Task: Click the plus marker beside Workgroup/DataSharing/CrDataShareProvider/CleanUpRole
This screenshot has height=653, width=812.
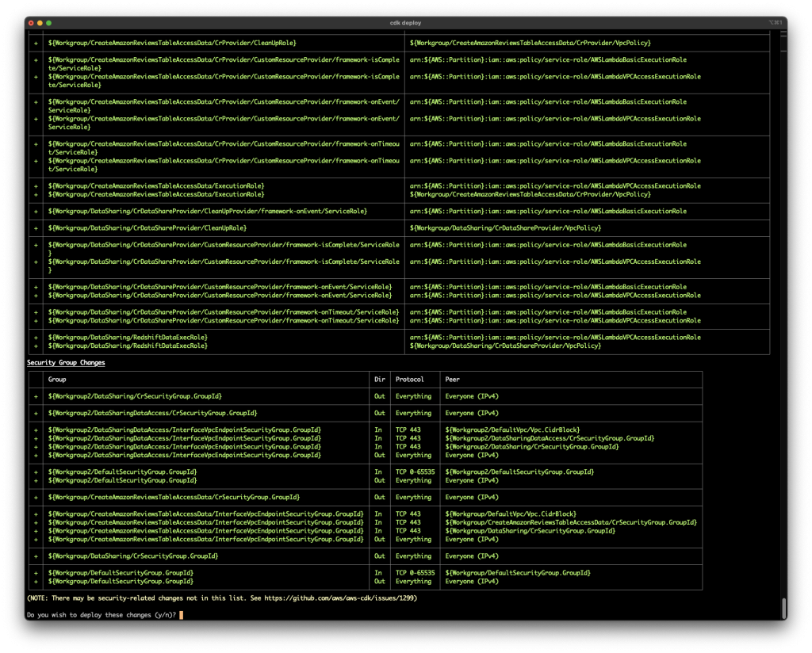Action: pos(36,228)
